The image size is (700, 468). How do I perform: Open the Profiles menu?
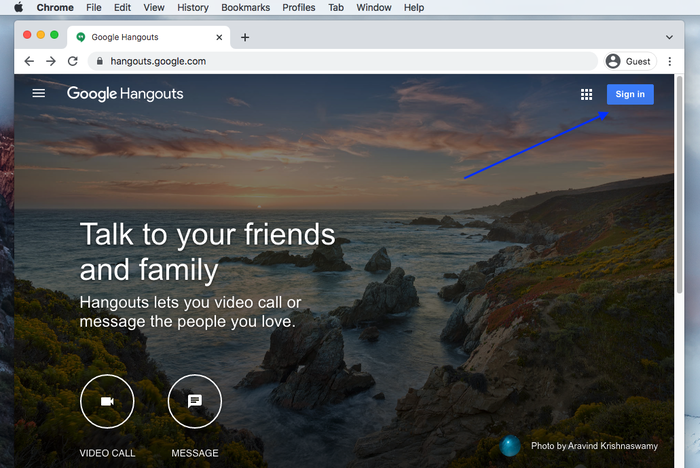[299, 8]
